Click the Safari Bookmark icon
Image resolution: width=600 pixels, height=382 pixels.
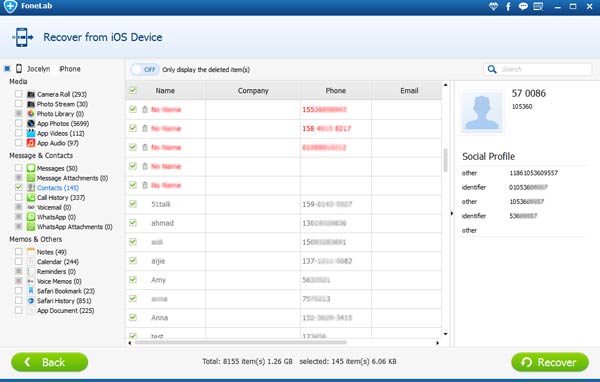pos(31,291)
